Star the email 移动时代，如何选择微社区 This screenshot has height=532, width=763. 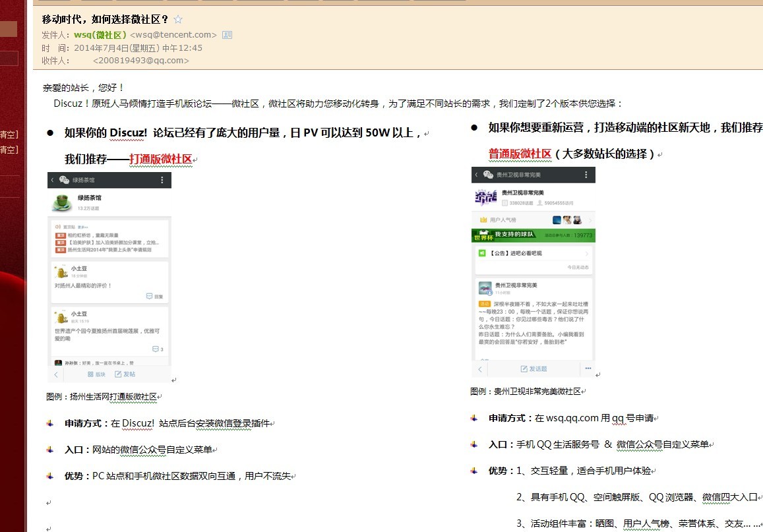[178, 20]
